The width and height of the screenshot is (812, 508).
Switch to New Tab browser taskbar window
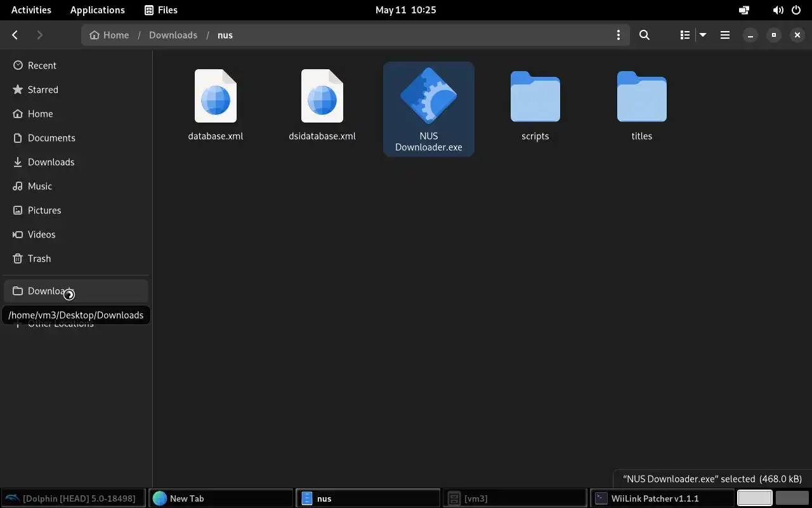pyautogui.click(x=221, y=498)
